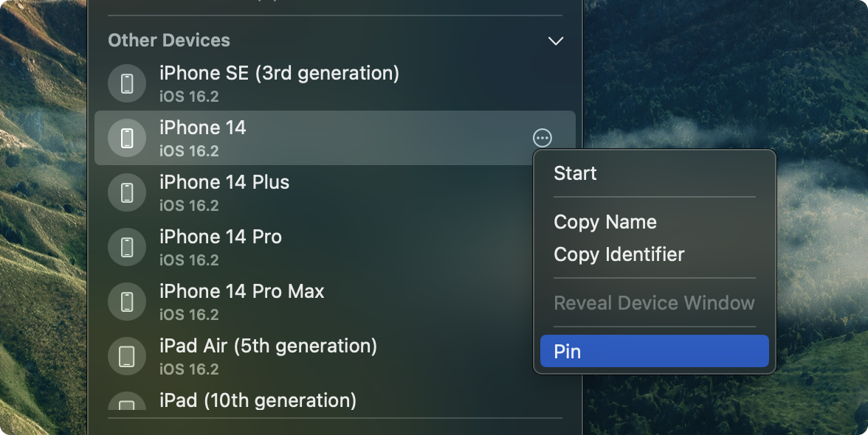Viewport: 868px width, 435px height.
Task: Select the iPhone 14 Plus device icon
Action: pyautogui.click(x=127, y=192)
